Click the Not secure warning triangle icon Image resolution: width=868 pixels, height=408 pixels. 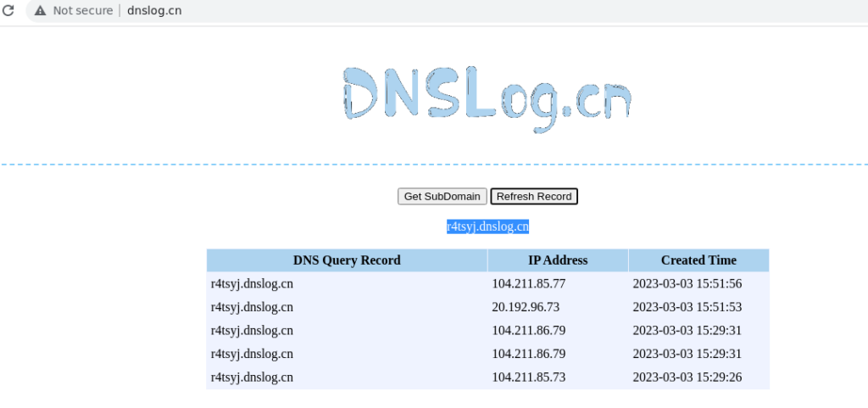[x=40, y=11]
